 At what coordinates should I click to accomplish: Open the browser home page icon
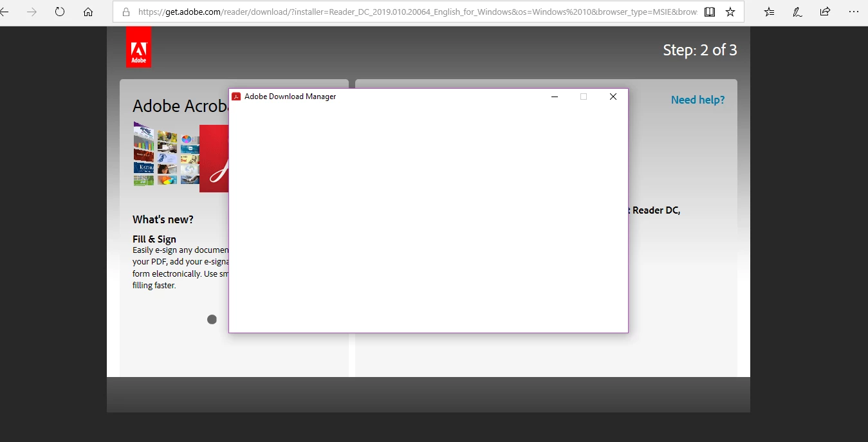point(88,12)
